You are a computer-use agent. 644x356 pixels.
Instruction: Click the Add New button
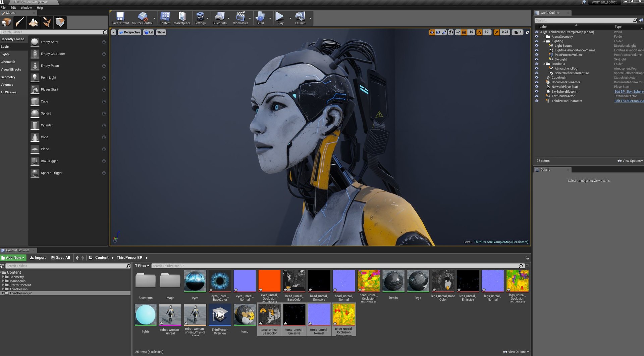tap(13, 258)
